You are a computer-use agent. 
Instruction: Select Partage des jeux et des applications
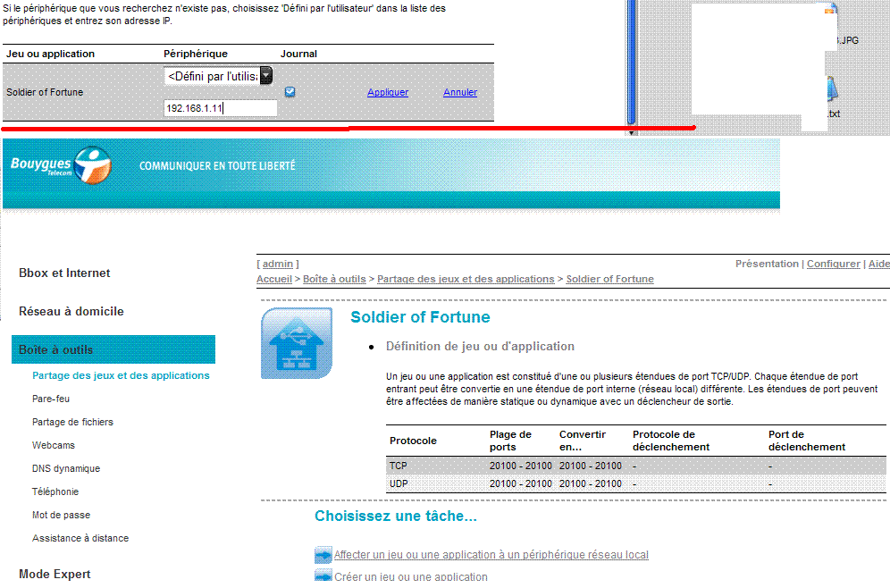click(x=121, y=375)
